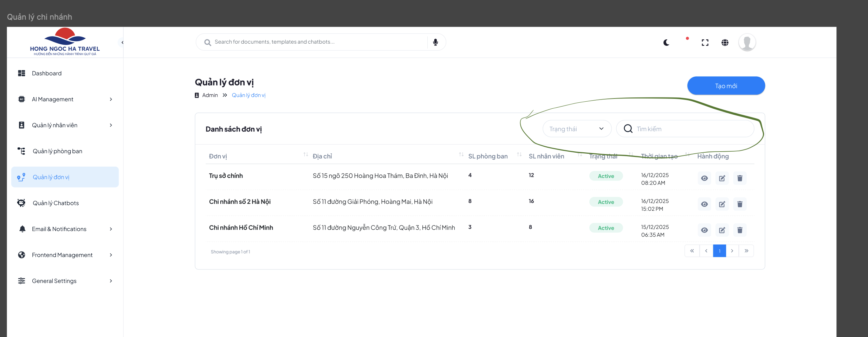868x337 pixels.
Task: Enter fullscreen with the expand icon
Action: 705,43
